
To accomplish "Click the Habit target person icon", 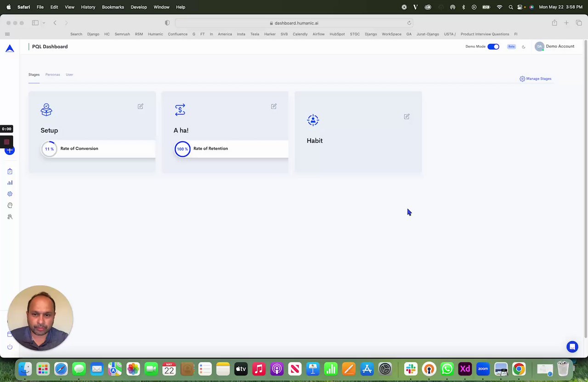I will pos(313,120).
